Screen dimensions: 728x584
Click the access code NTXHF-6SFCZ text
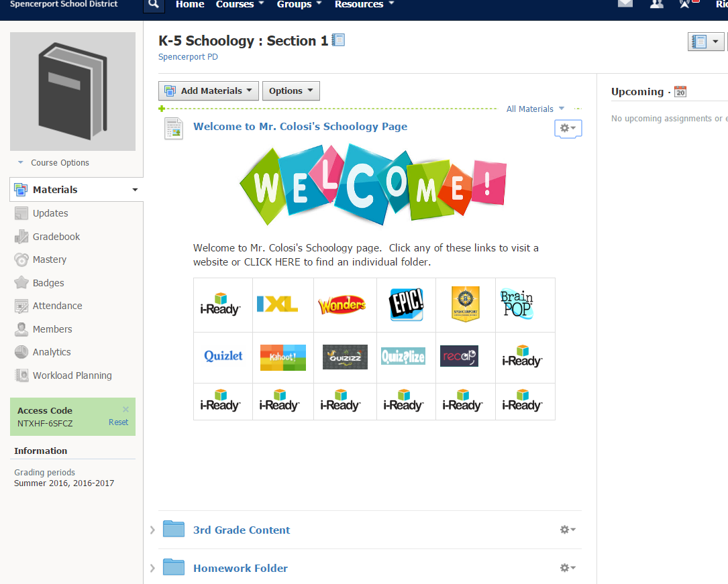click(x=45, y=424)
